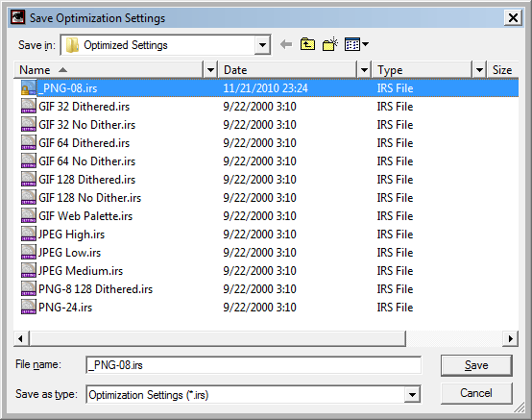Viewport: 532px width, 420px height.
Task: Click the Optimized Settings folder icon
Action: [x=72, y=45]
